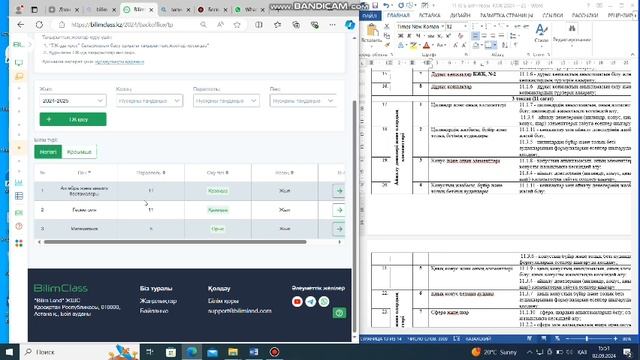Refresh the BilimClass page in Edge
The image size is (640, 360).
39,25
